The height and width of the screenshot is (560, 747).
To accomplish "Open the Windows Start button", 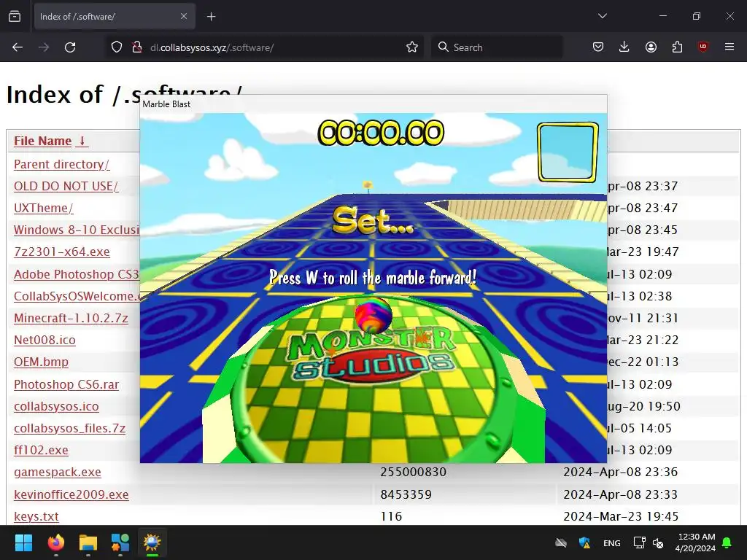I will (x=23, y=542).
